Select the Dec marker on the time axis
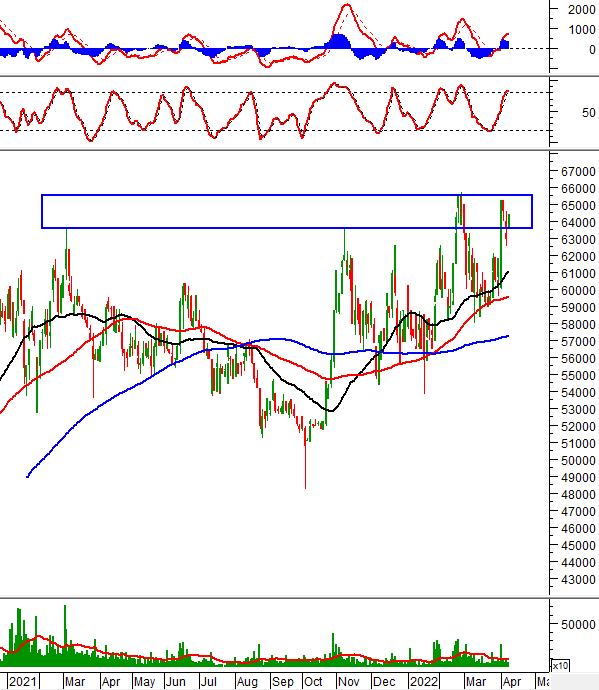599x690 pixels. click(x=384, y=682)
